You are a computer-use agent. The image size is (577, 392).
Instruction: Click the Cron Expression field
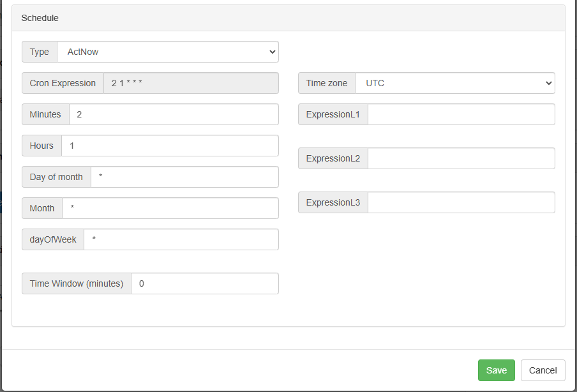click(x=190, y=83)
